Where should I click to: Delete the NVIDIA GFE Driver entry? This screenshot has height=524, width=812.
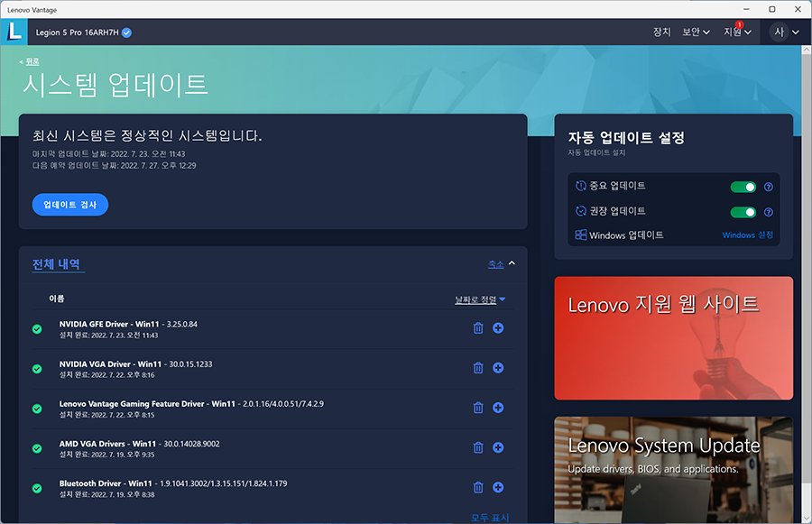click(x=478, y=328)
